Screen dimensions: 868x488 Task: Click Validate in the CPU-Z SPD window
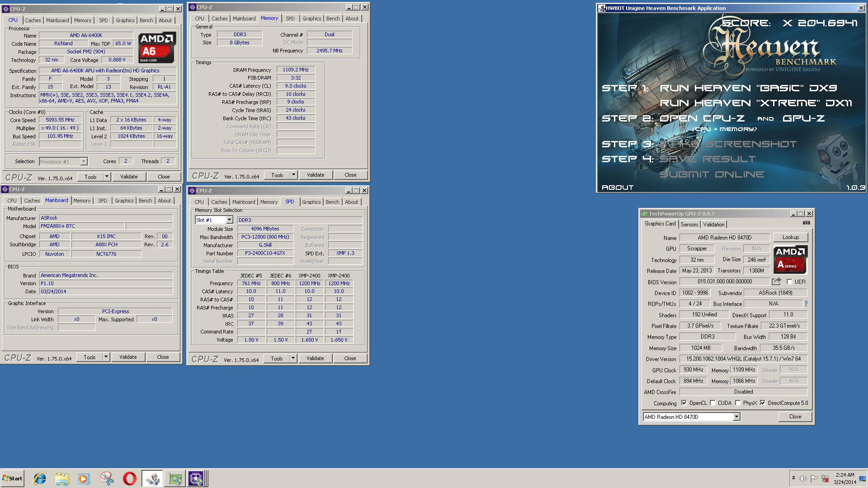(x=315, y=358)
